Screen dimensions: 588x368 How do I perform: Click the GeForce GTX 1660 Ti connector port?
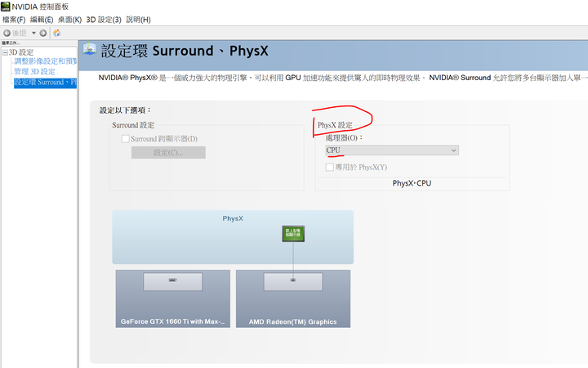coord(172,280)
